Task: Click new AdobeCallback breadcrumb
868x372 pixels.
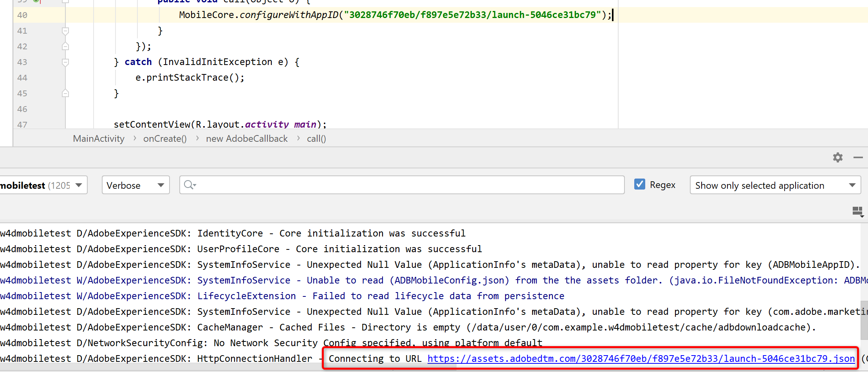Action: pos(247,139)
